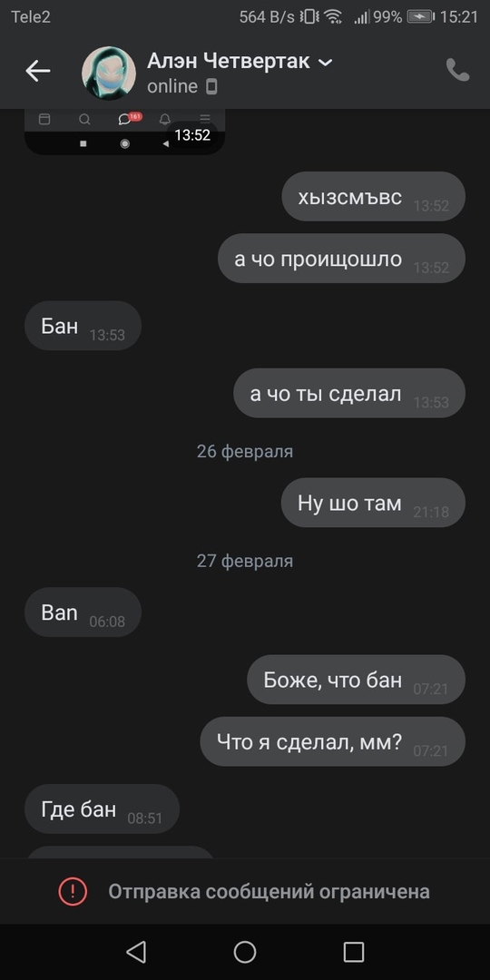Select the incoming message "Бан"
The width and height of the screenshot is (490, 980).
(x=83, y=326)
